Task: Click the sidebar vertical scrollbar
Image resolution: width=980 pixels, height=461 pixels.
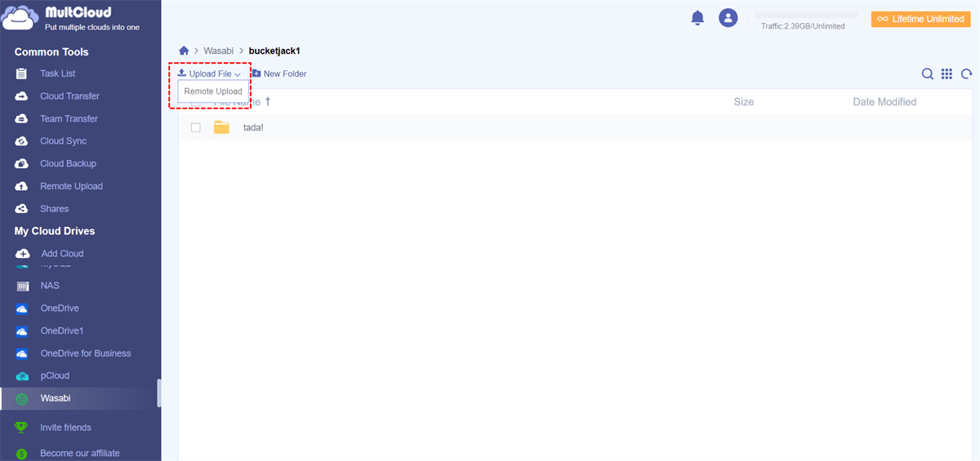Action: (x=159, y=392)
